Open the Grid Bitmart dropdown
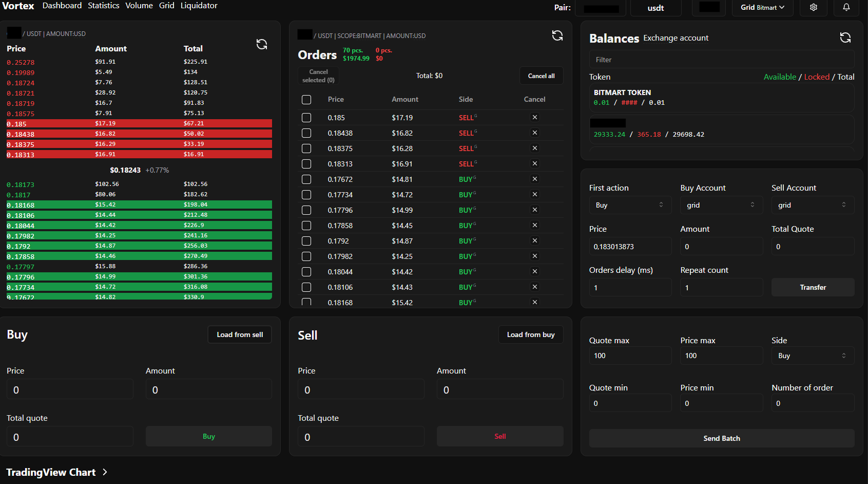Screen dimensions: 868x484 pos(762,8)
